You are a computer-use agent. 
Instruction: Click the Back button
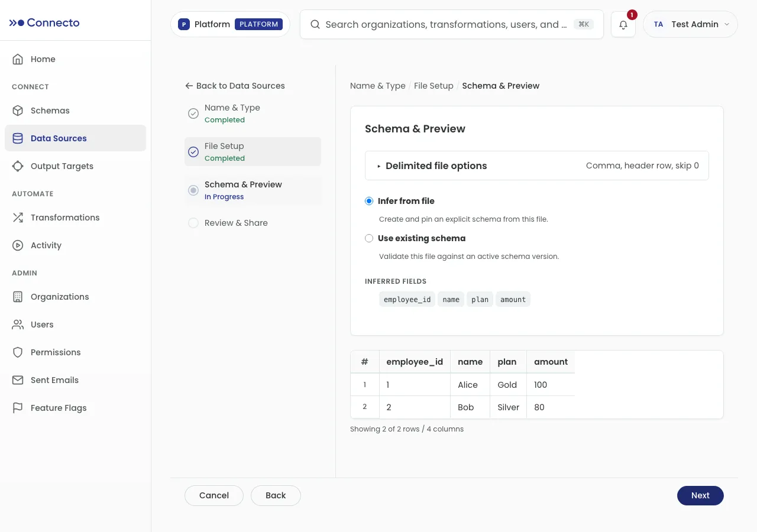point(276,495)
